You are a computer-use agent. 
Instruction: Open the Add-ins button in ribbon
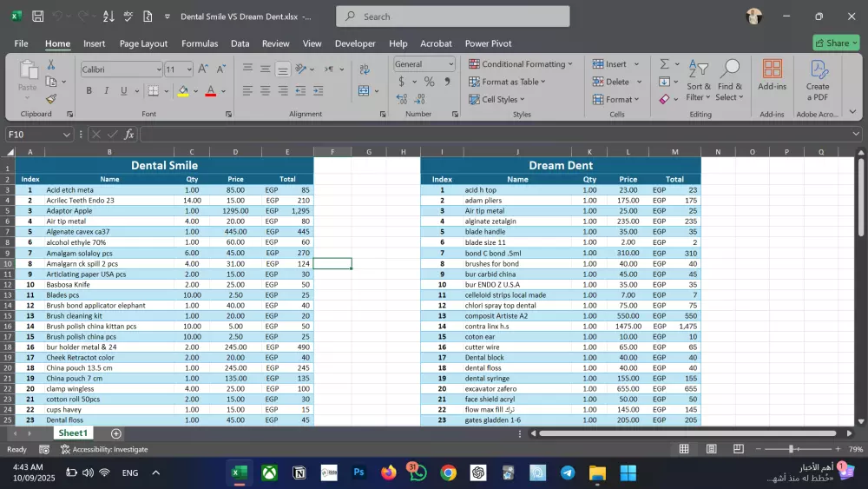[x=772, y=76]
